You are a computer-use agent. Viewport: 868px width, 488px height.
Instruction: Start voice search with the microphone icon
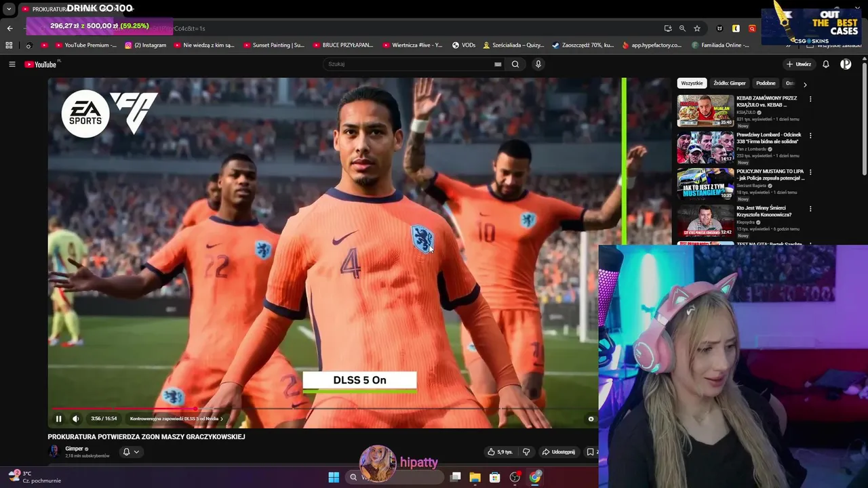pos(538,64)
